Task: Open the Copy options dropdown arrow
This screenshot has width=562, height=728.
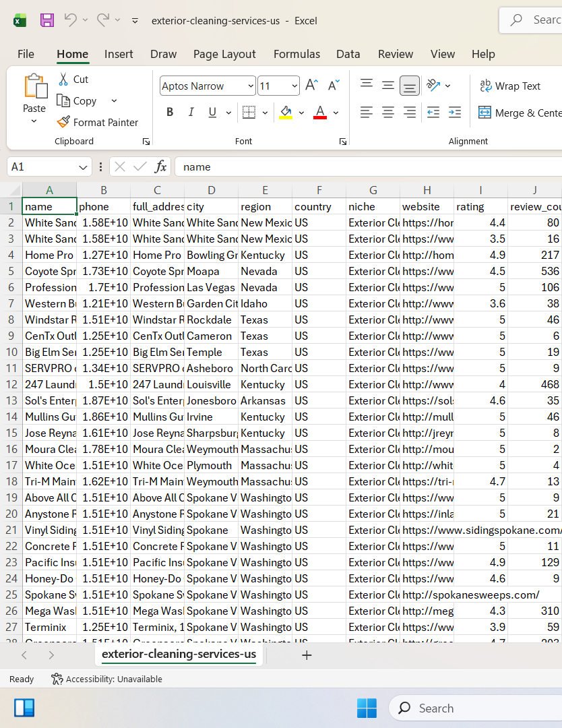Action: coord(114,100)
